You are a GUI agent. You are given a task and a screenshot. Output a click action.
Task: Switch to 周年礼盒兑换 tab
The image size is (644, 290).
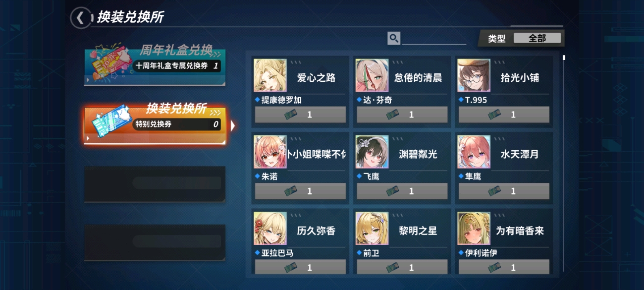coord(155,63)
